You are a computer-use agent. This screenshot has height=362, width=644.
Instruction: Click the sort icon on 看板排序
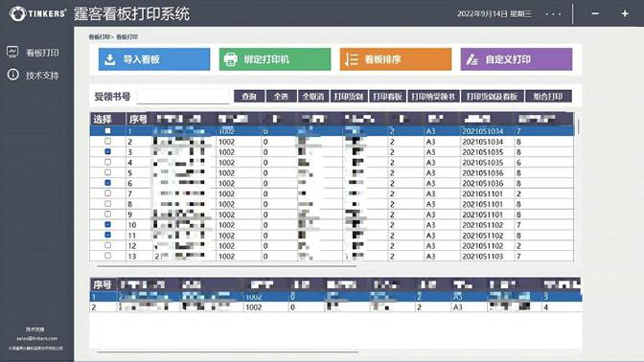click(x=351, y=59)
